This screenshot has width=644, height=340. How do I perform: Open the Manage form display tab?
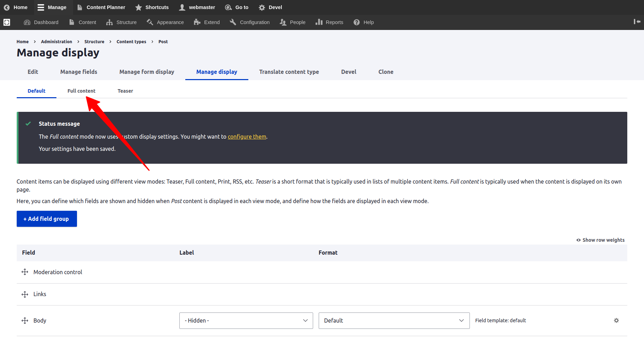pyautogui.click(x=147, y=72)
